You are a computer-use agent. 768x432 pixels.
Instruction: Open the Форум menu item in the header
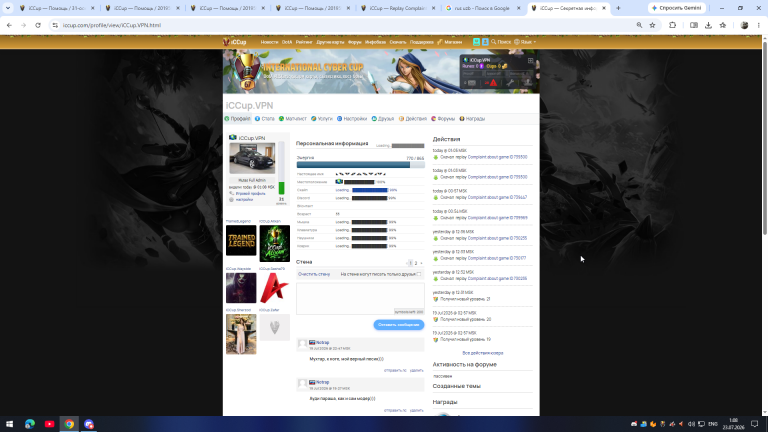(x=355, y=42)
